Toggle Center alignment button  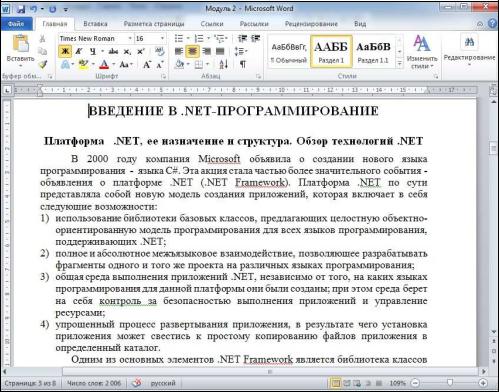coord(193,51)
